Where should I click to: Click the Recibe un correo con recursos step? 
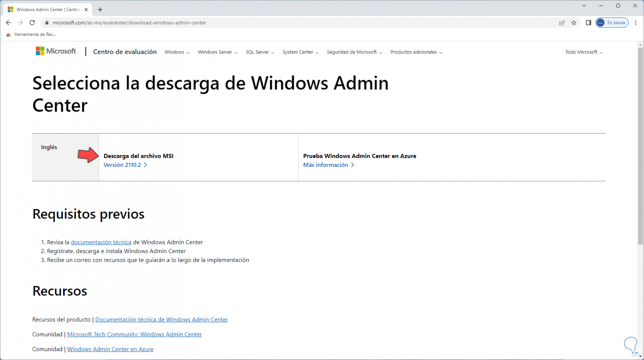(x=148, y=260)
